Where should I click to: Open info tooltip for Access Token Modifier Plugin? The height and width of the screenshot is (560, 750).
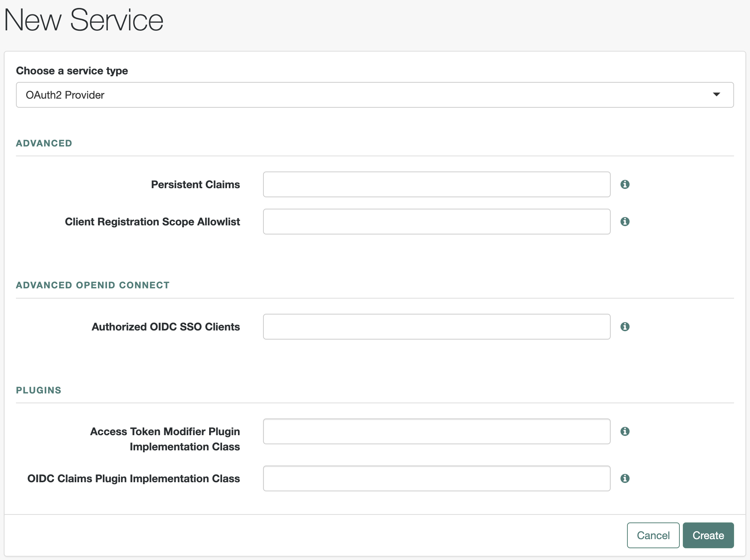pyautogui.click(x=625, y=431)
